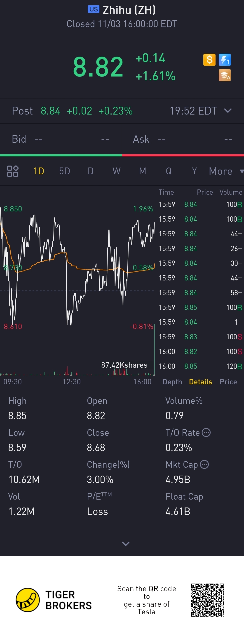Image resolution: width=244 pixels, height=644 pixels.
Task: Select the trade with volume 58
Action: [201, 292]
